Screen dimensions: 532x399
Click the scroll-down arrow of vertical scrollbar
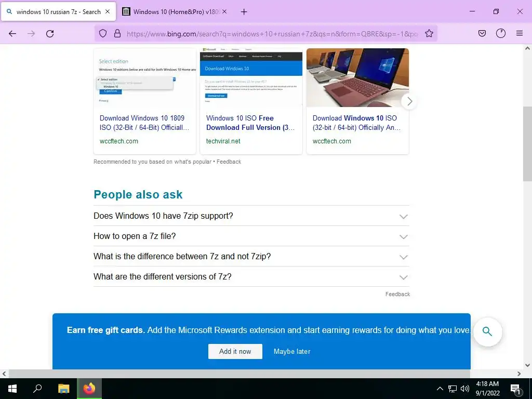point(527,365)
